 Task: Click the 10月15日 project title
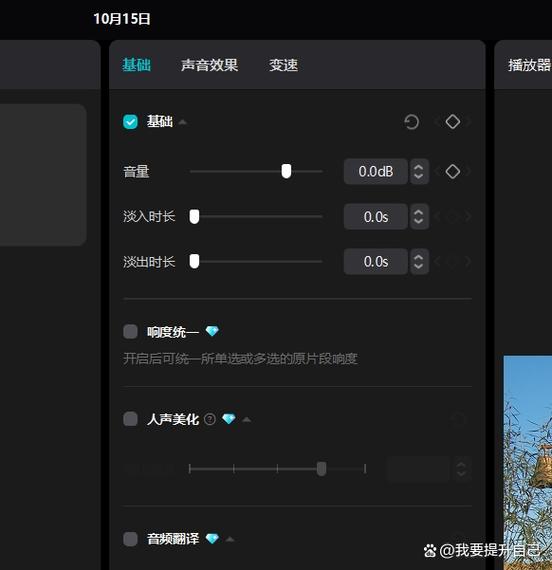[122, 19]
